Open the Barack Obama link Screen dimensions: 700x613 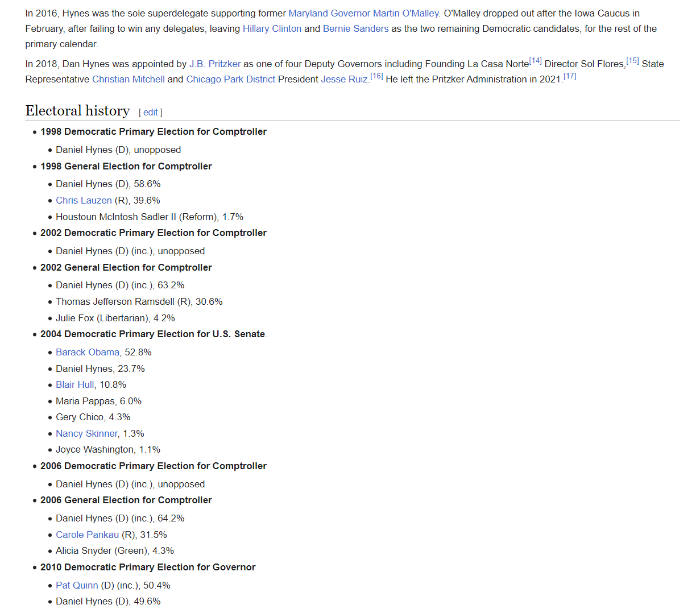88,352
